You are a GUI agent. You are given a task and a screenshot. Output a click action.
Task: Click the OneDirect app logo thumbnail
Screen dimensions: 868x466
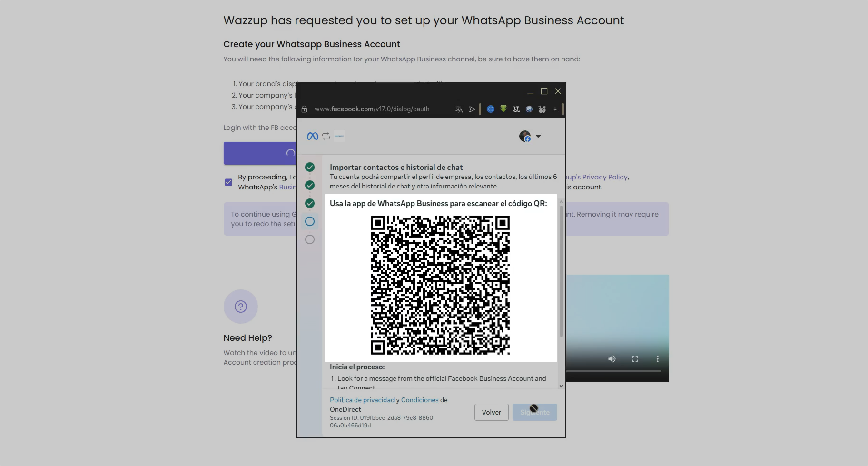[x=339, y=136]
